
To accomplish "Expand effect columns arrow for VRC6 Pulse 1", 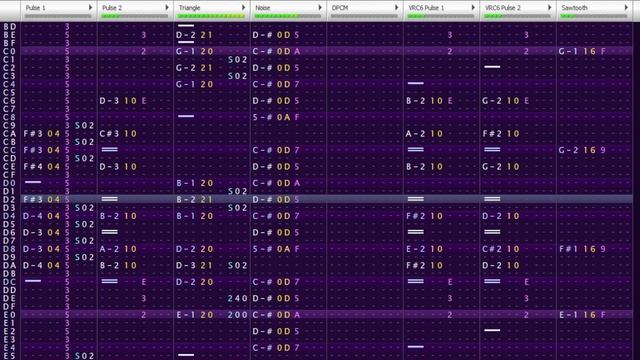I will pos(473,7).
